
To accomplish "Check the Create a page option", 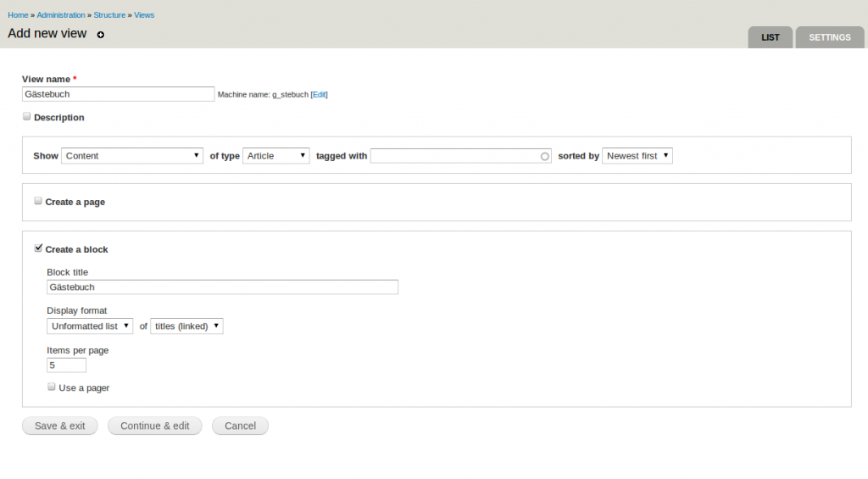I will click(38, 201).
